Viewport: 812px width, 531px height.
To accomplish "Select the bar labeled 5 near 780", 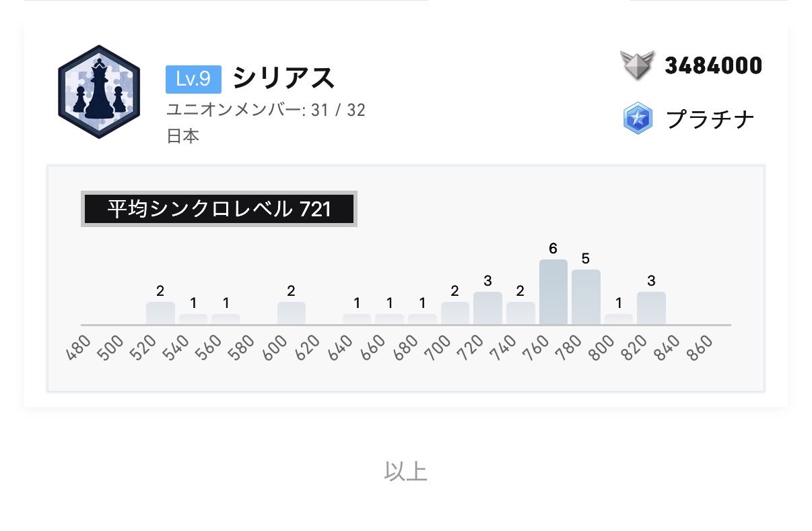I will pos(586,297).
